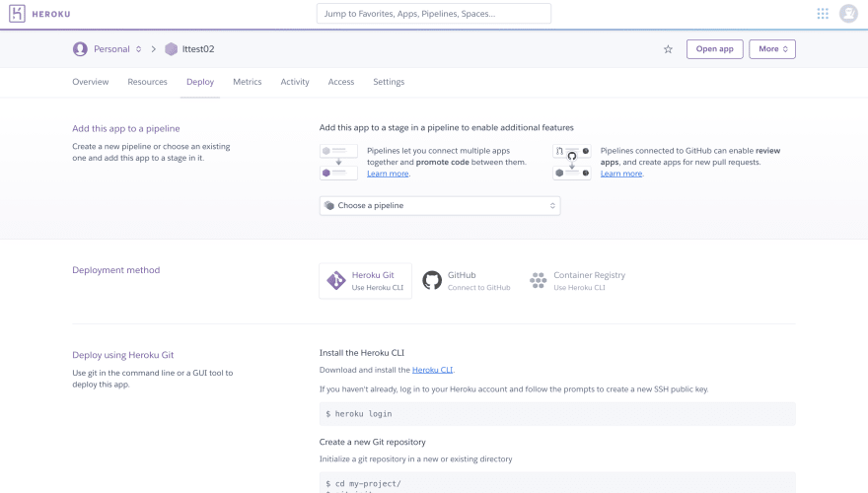Go to the Overview tab
868x493 pixels.
coord(90,82)
